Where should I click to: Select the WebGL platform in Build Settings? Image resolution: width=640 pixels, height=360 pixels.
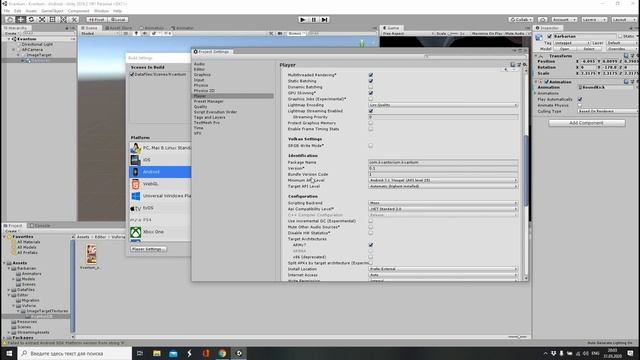(x=160, y=184)
